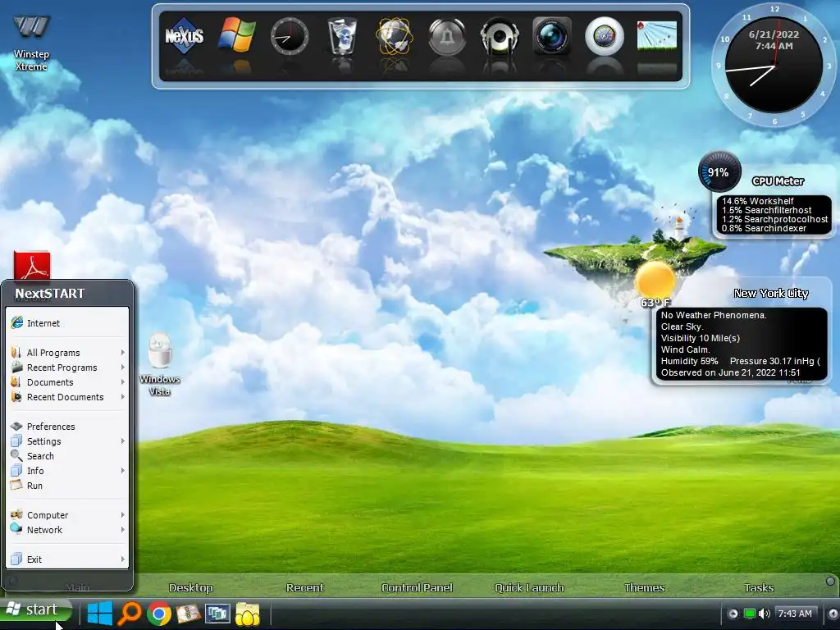The width and height of the screenshot is (840, 630).
Task: Click the New York City weather title
Action: tap(771, 294)
